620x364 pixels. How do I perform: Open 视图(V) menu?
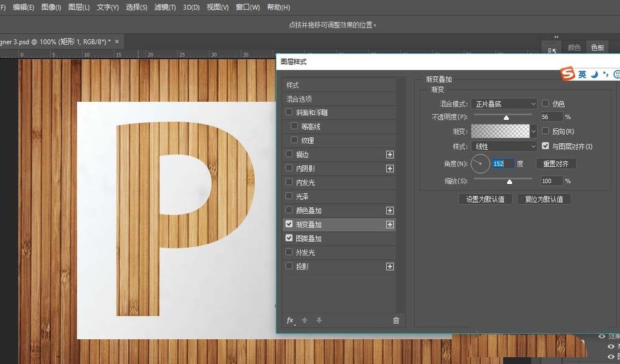pyautogui.click(x=218, y=7)
